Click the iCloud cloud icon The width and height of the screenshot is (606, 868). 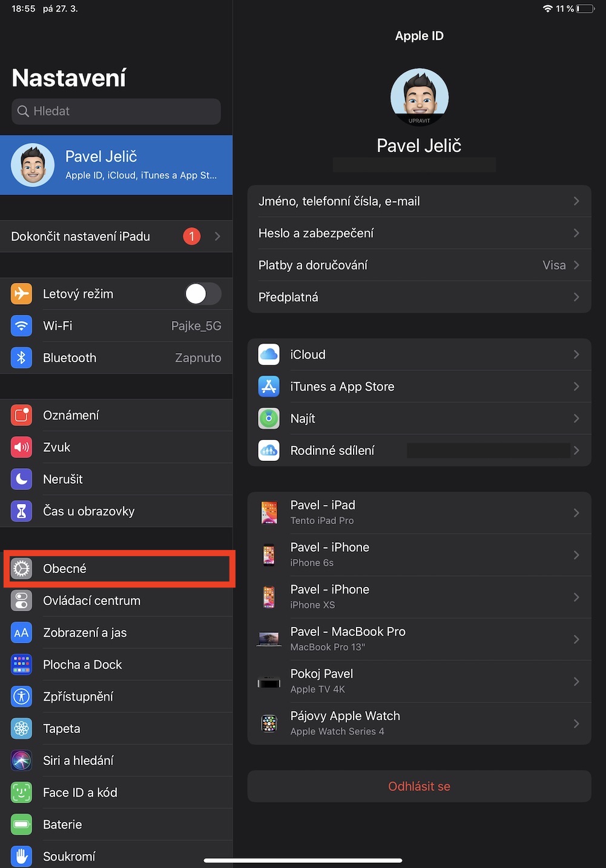coord(269,354)
